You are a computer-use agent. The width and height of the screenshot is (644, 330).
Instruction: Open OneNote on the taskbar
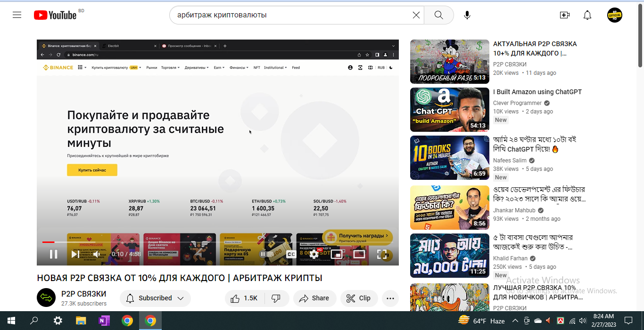click(x=104, y=321)
